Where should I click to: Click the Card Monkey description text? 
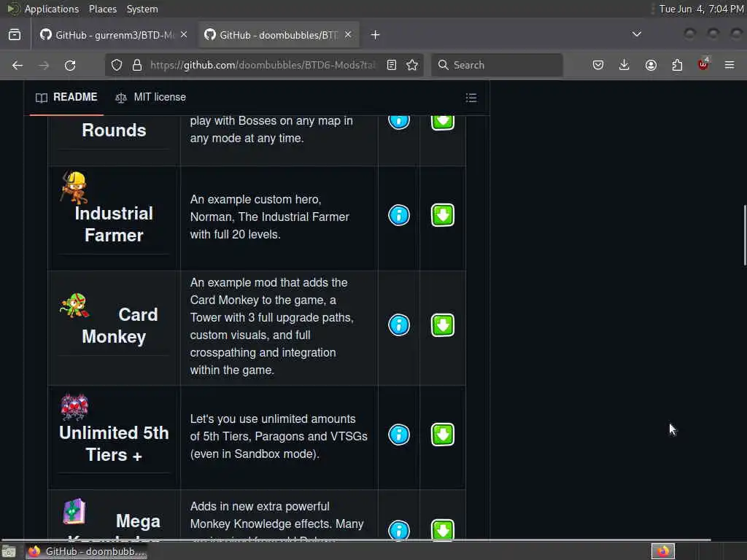[272, 326]
